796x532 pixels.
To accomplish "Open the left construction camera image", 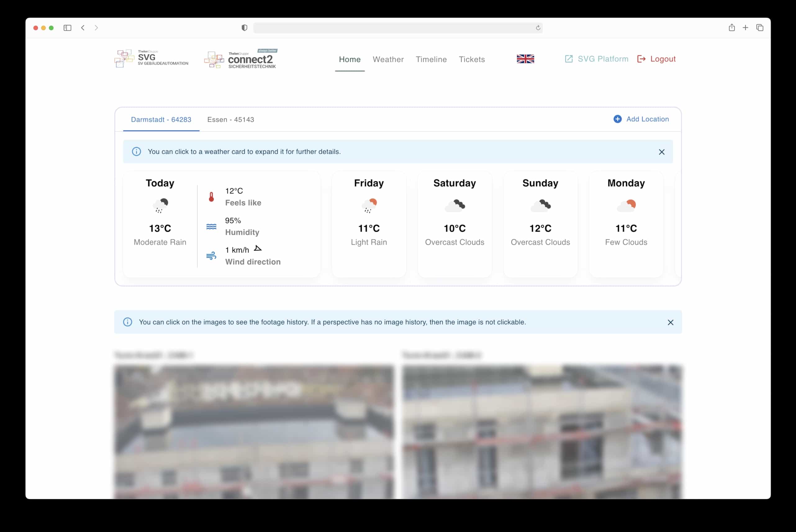I will (x=254, y=432).
